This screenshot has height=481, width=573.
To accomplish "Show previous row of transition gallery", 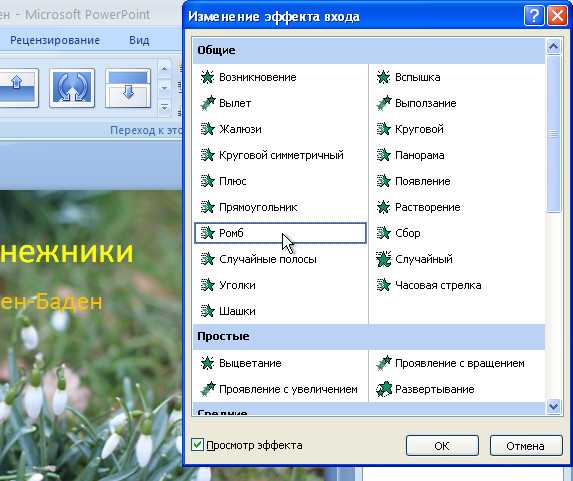I will pos(164,69).
